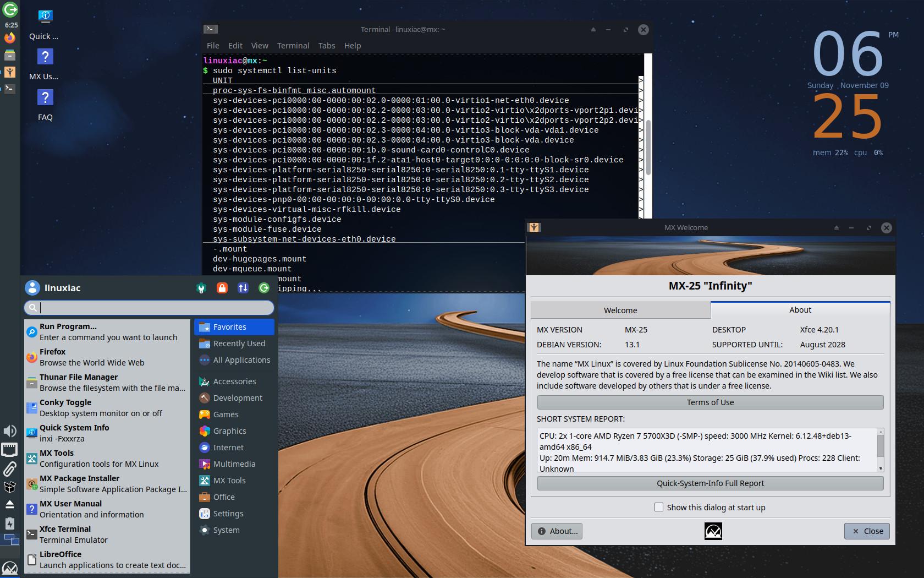Viewport: 924px width, 578px height.
Task: Click the volume icon in the side panel
Action: click(x=9, y=431)
